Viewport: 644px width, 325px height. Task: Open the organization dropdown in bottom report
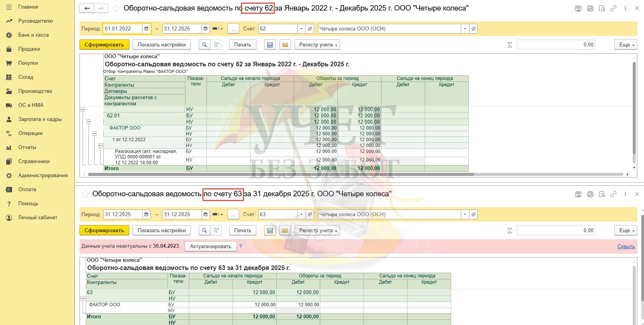465,214
